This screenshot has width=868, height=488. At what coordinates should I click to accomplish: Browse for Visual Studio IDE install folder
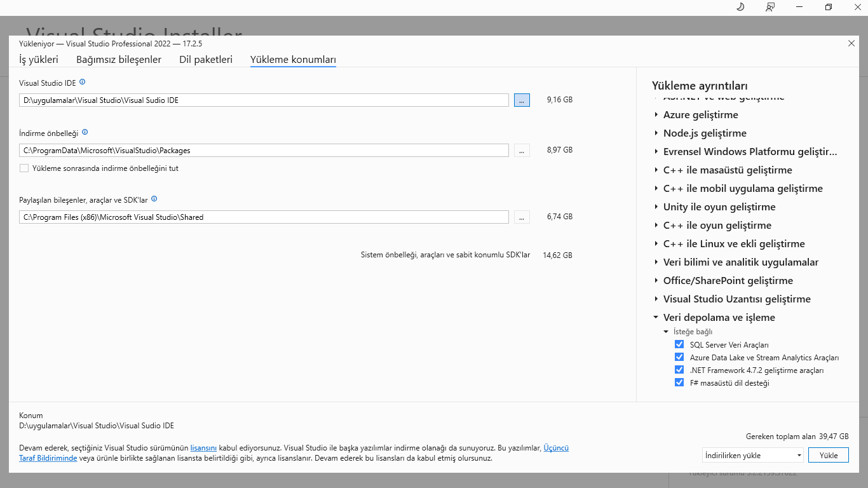[x=522, y=100]
